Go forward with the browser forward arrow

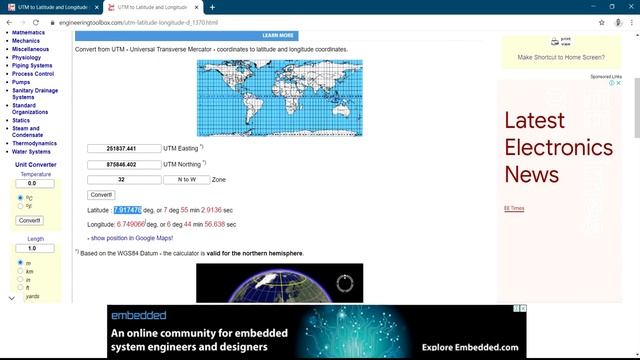(x=23, y=22)
